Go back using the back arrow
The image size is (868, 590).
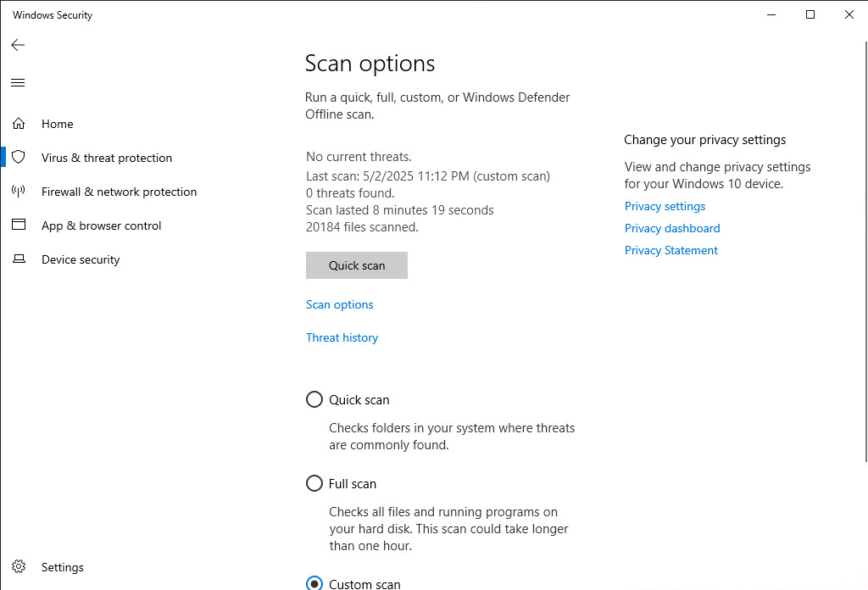18,45
